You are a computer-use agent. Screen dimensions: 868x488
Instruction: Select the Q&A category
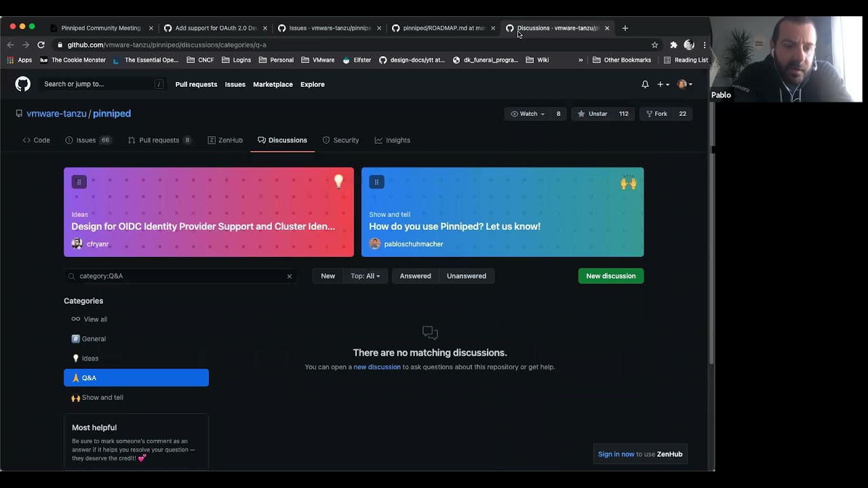coord(136,378)
